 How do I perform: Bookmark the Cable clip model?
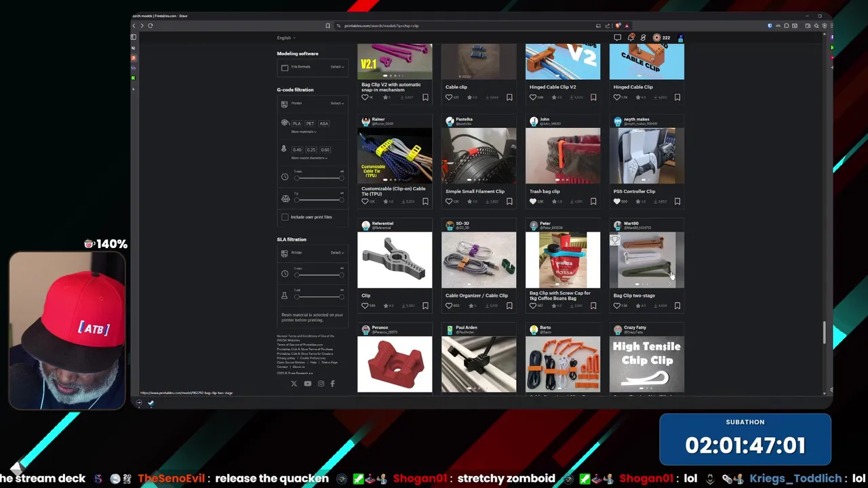pos(509,98)
